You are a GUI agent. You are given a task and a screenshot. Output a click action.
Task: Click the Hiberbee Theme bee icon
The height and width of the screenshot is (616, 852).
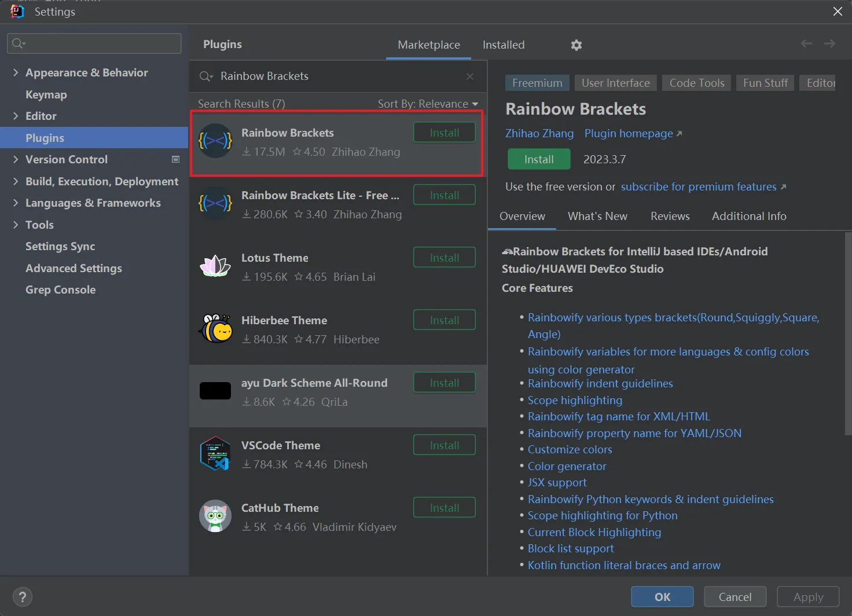(215, 328)
